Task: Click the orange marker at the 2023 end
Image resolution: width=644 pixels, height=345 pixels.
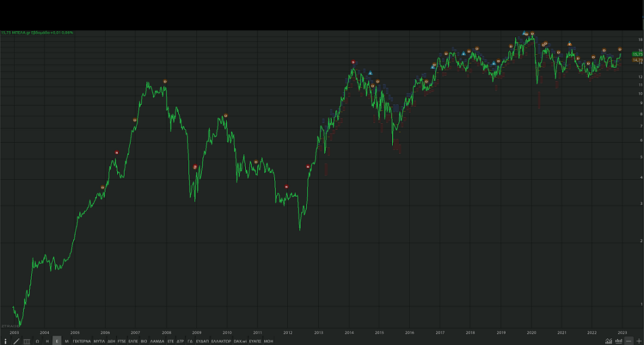Action: pyautogui.click(x=620, y=49)
